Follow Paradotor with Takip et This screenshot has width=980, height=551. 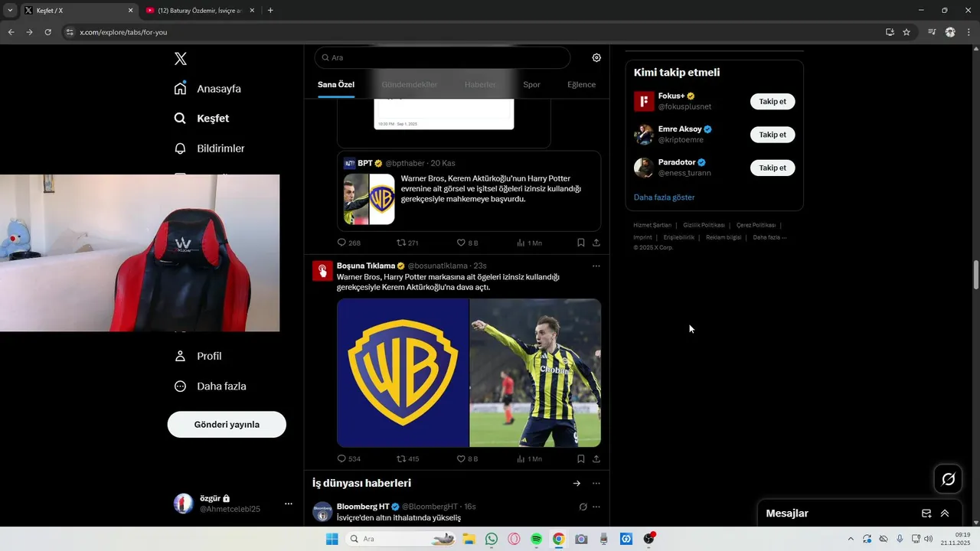click(773, 168)
